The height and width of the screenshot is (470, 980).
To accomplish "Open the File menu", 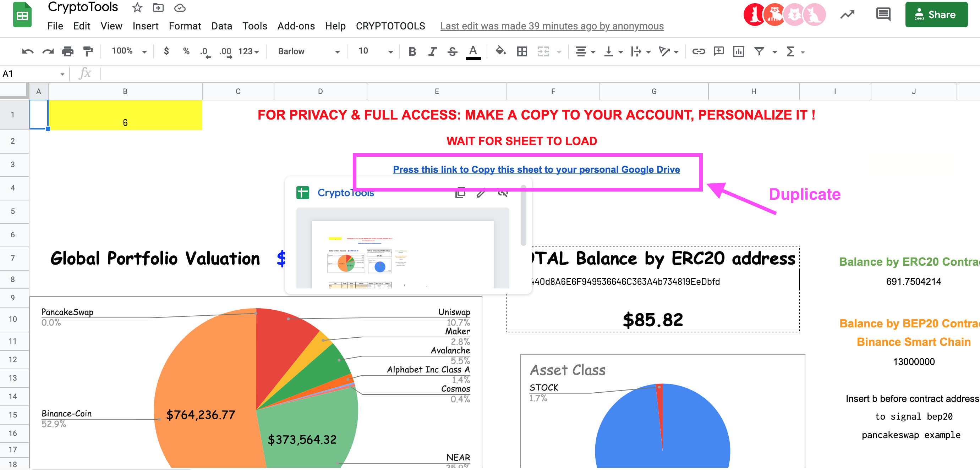I will [x=55, y=26].
